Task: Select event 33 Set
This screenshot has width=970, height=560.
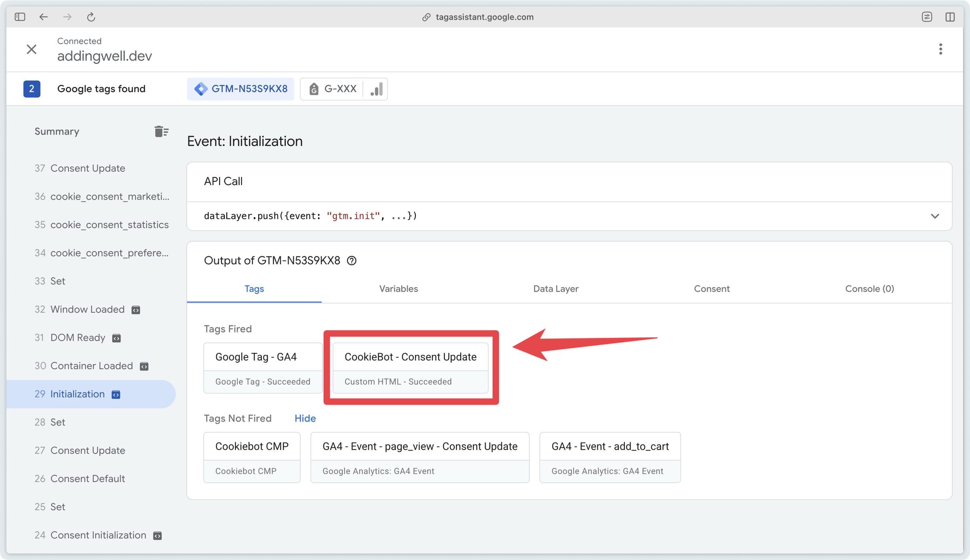Action: click(x=91, y=281)
